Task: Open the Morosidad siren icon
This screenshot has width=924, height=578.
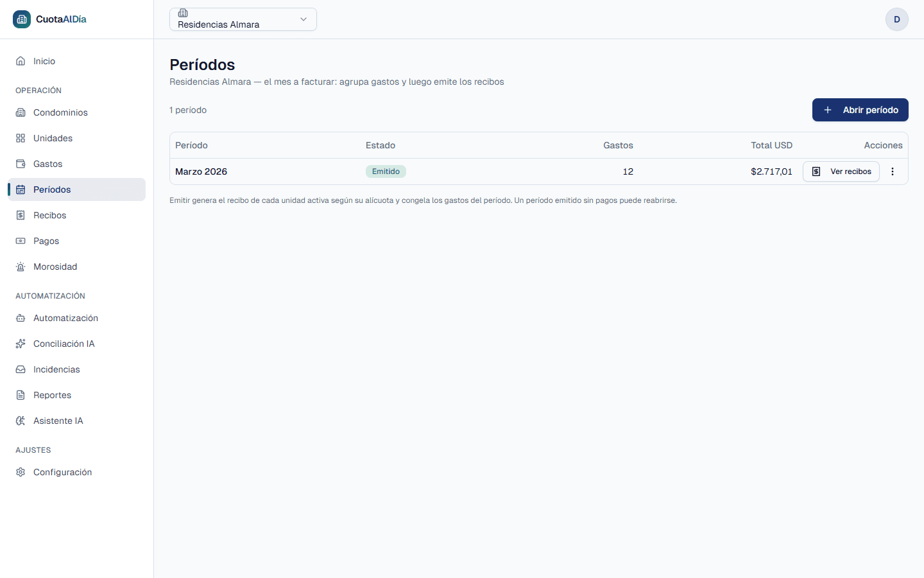Action: [21, 267]
